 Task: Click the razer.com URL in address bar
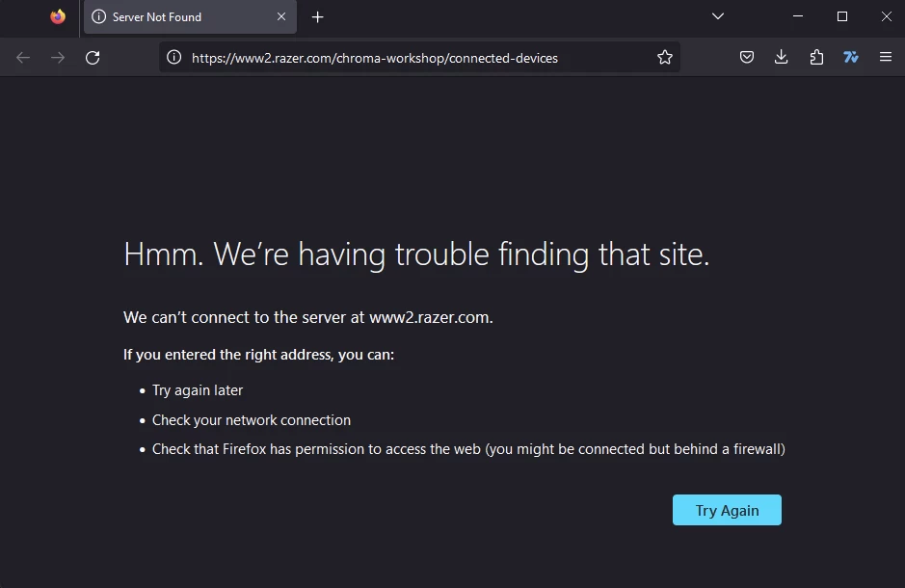click(x=375, y=58)
